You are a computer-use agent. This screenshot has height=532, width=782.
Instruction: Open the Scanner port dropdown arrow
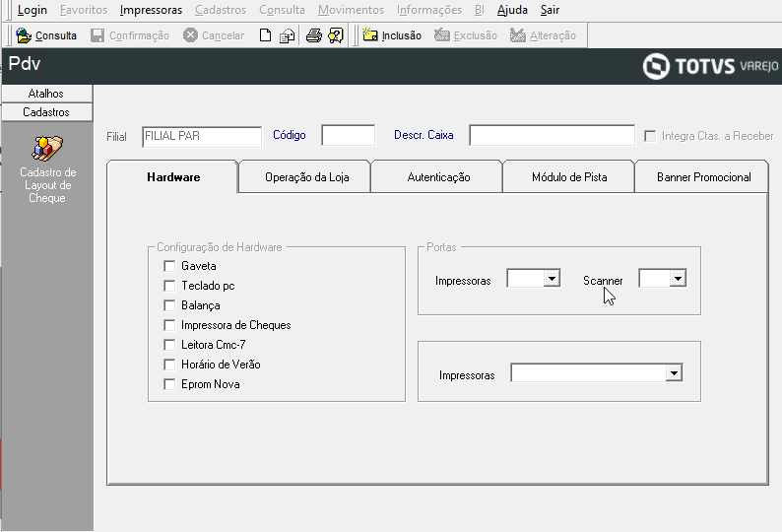click(678, 279)
